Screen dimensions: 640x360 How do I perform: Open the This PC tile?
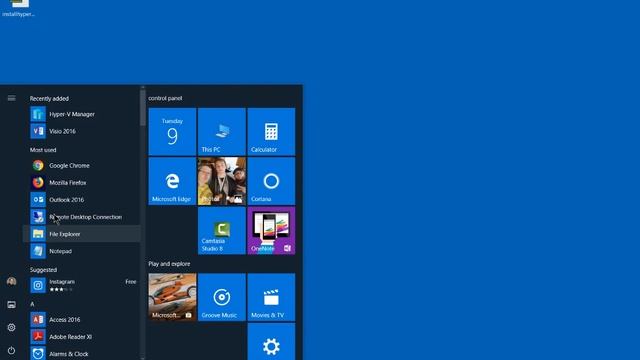(222, 132)
